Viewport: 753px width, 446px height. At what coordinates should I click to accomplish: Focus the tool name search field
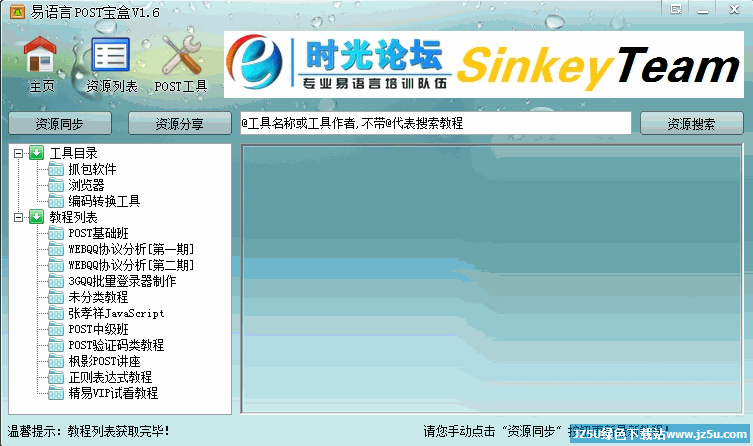pos(436,123)
